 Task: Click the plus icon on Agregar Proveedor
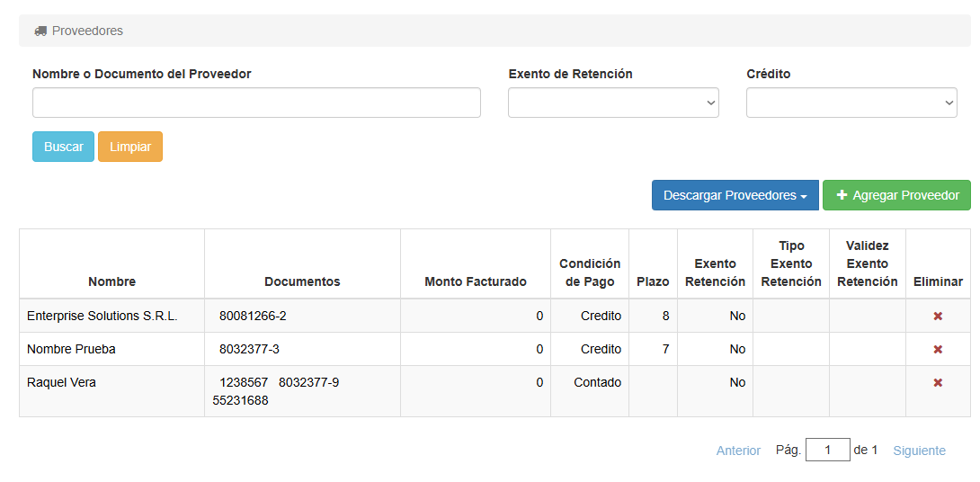(x=842, y=195)
